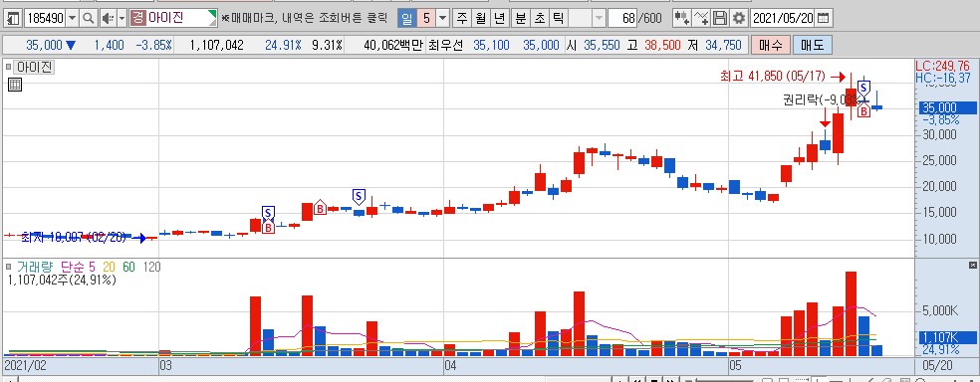The height and width of the screenshot is (382, 980).
Task: Switch chart to 주 weekly period
Action: coord(462,18)
